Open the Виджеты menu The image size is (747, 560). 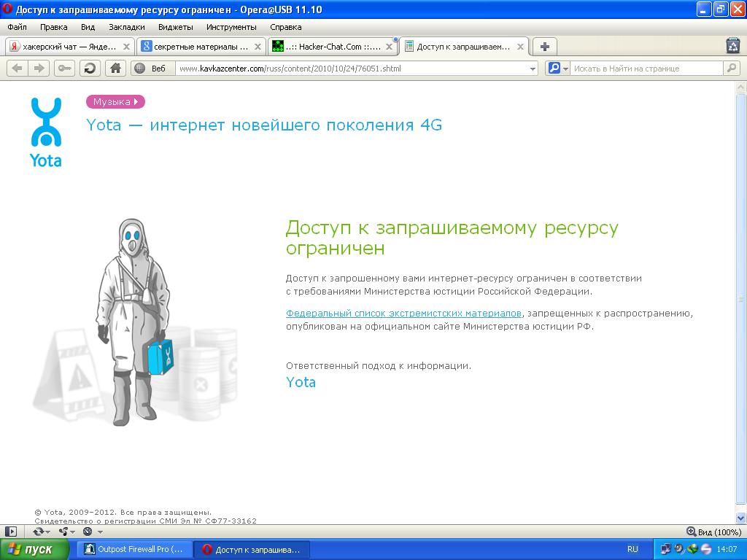(x=175, y=27)
